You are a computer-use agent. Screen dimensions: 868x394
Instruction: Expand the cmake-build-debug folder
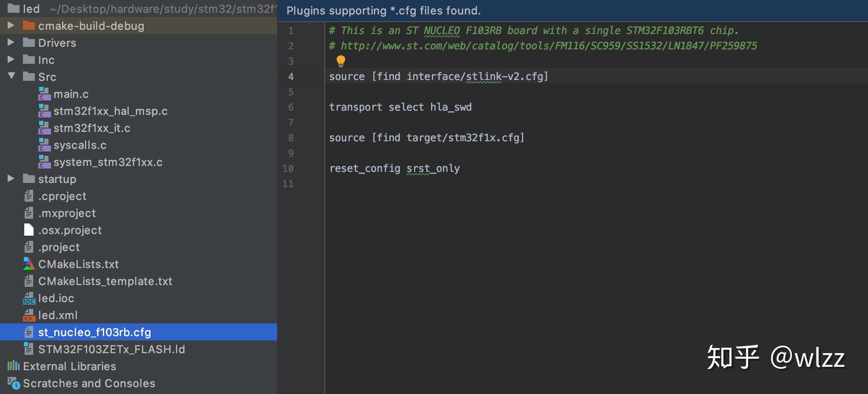tap(11, 26)
